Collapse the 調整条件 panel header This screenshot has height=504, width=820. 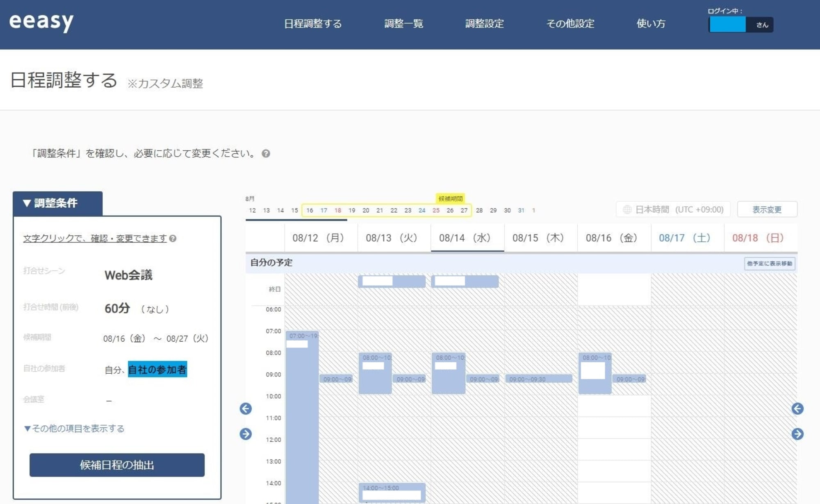[58, 203]
